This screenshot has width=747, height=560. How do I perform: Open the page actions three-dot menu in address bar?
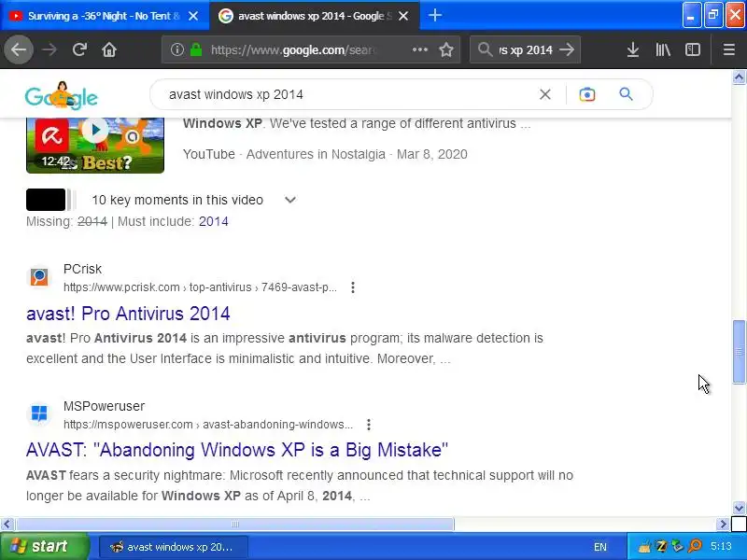(x=419, y=49)
